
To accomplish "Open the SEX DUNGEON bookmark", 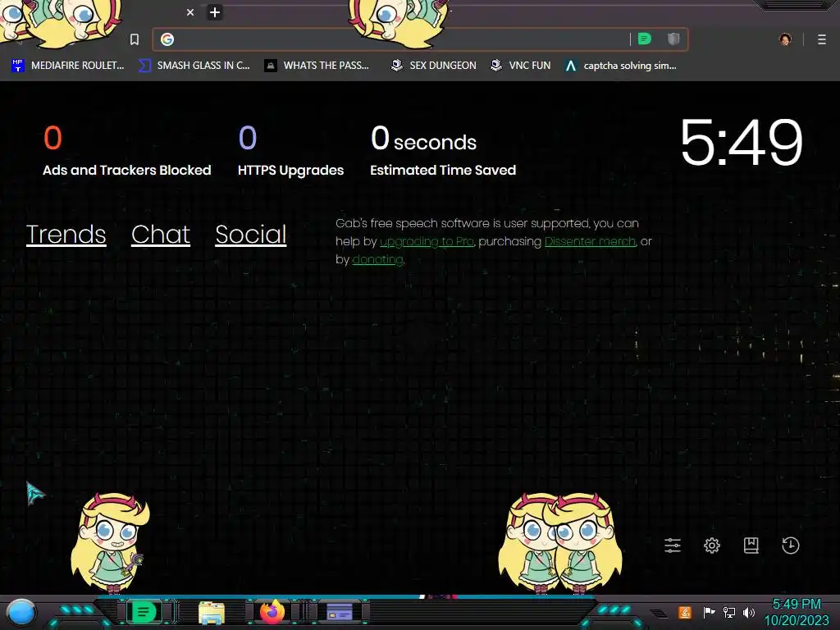I will (433, 66).
